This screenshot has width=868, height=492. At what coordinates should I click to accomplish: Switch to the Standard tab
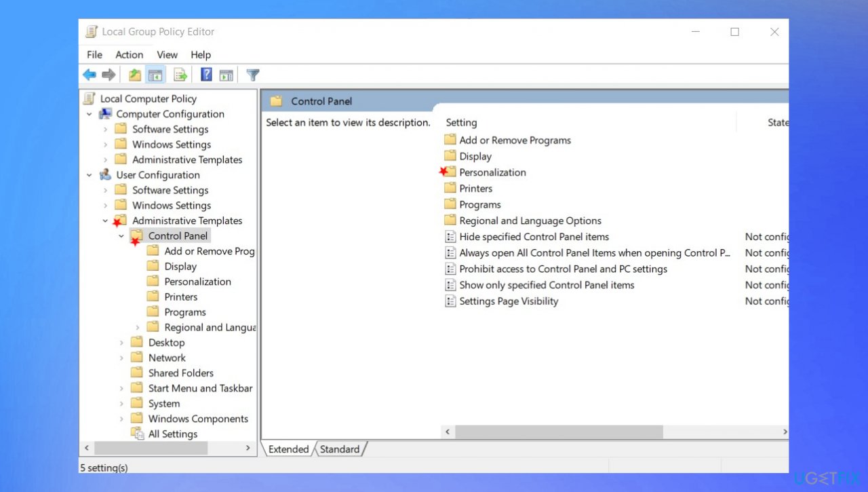340,449
